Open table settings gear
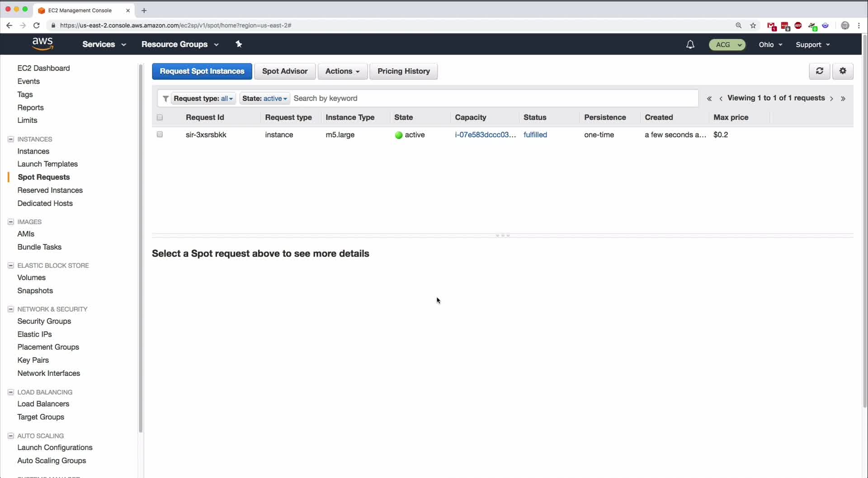The height and width of the screenshot is (478, 868). [x=843, y=71]
